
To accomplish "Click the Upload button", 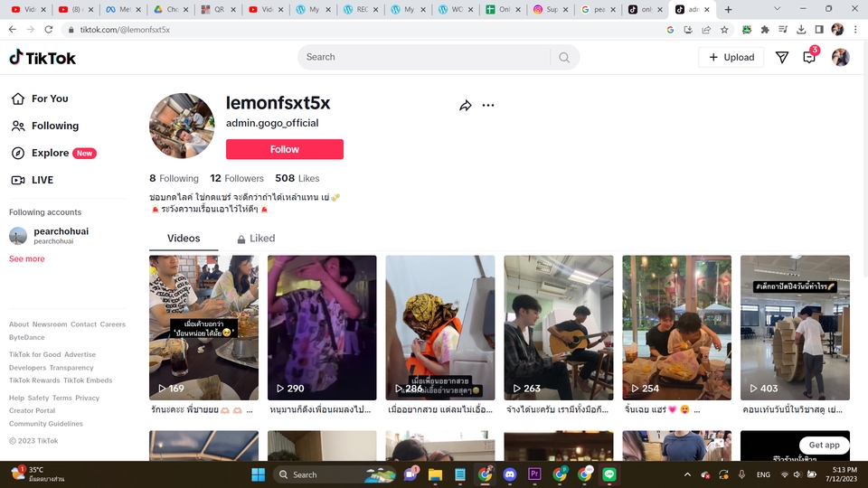I will pyautogui.click(x=731, y=58).
